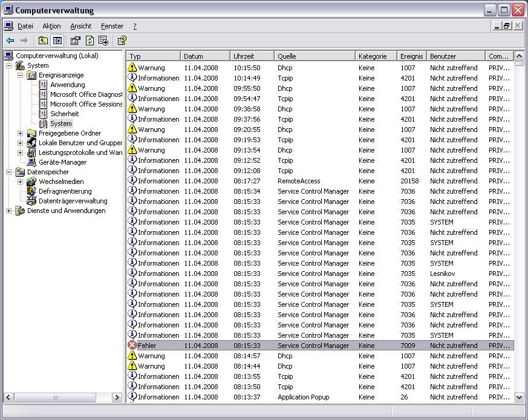Toggle the console tree show/hide icon

point(57,41)
